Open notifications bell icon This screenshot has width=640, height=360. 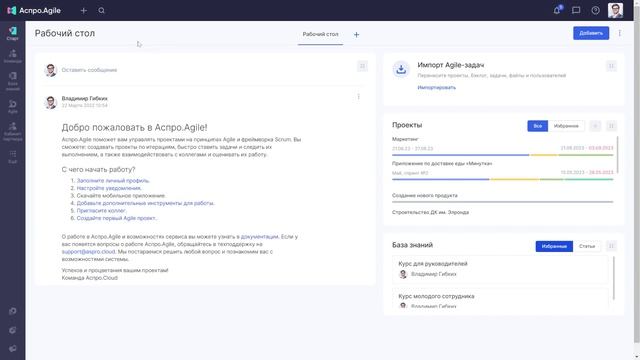click(557, 10)
